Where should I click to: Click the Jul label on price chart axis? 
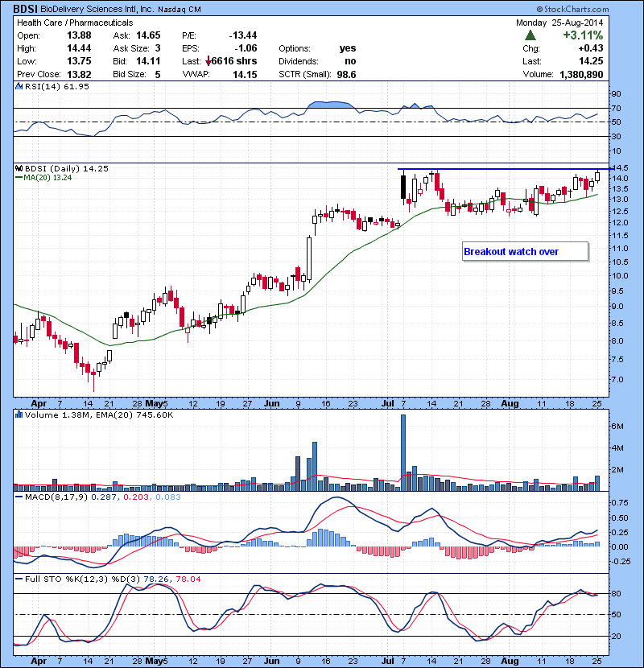[387, 403]
